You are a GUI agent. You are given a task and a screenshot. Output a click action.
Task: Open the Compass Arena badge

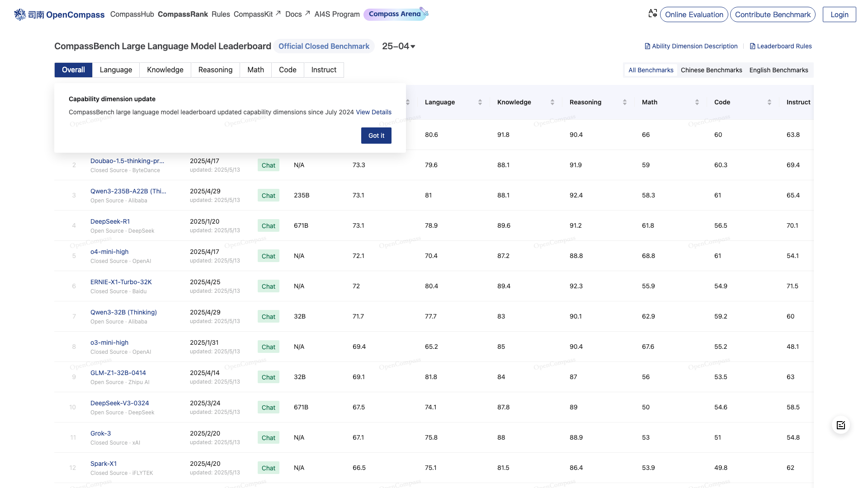click(396, 14)
